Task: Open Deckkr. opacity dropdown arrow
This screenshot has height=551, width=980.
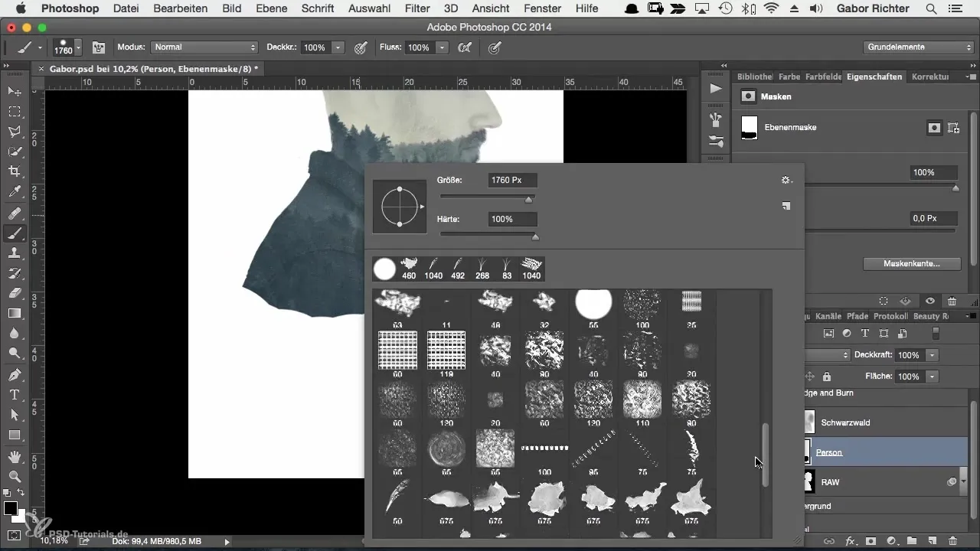Action: (338, 47)
